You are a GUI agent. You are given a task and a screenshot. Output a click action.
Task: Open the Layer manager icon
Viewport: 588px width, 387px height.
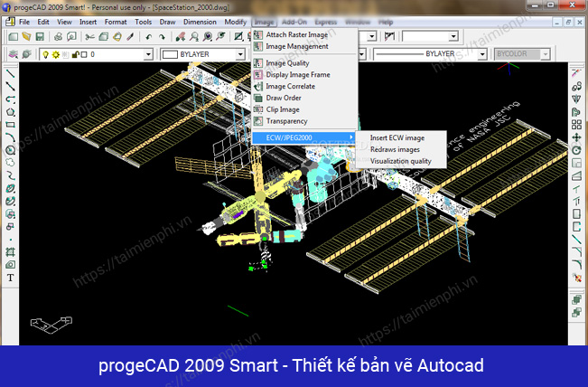pyautogui.click(x=14, y=54)
